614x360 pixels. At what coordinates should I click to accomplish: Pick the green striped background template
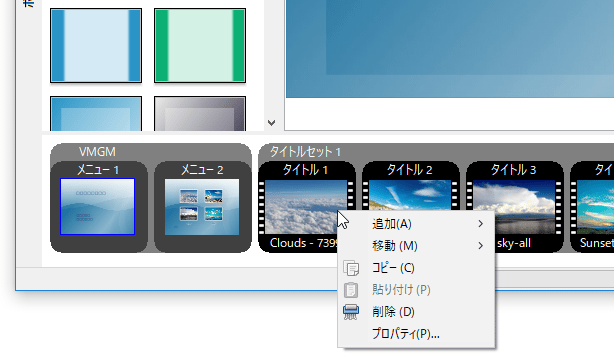(200, 45)
